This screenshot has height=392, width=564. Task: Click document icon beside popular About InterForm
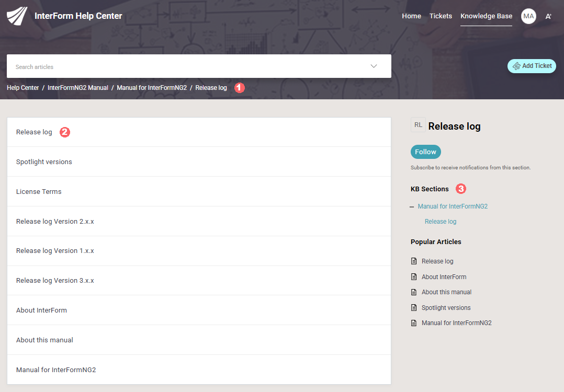pyautogui.click(x=414, y=276)
